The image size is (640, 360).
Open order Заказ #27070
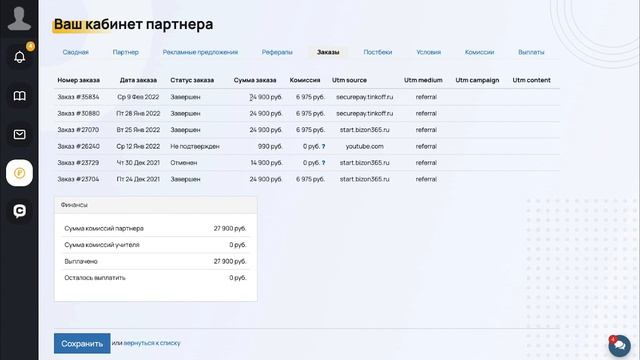click(78, 130)
